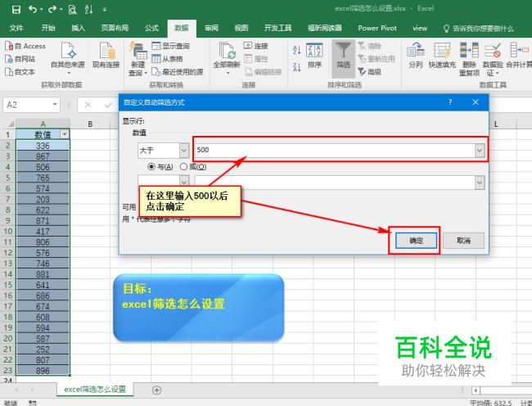Cancel the dialog with 取消

coord(463,241)
